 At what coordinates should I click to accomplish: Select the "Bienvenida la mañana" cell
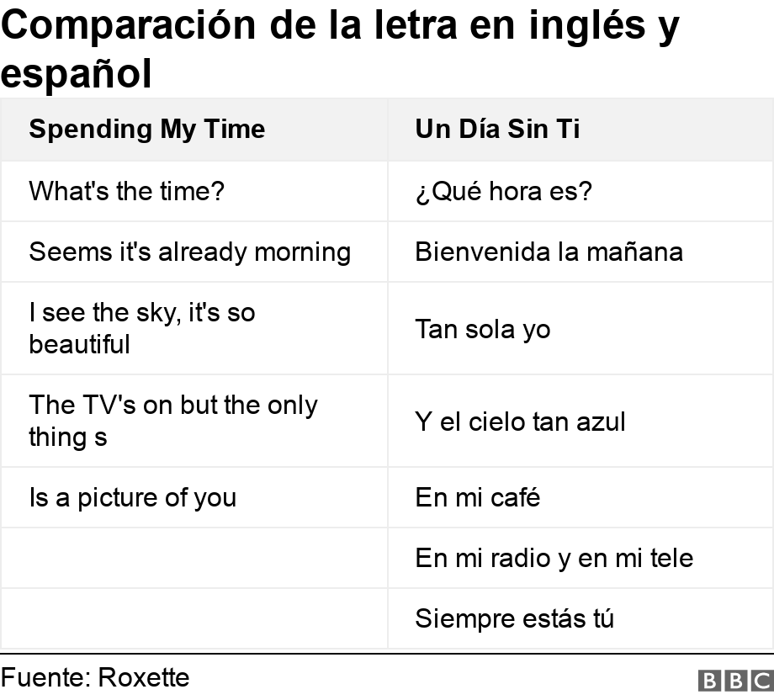coord(549,252)
